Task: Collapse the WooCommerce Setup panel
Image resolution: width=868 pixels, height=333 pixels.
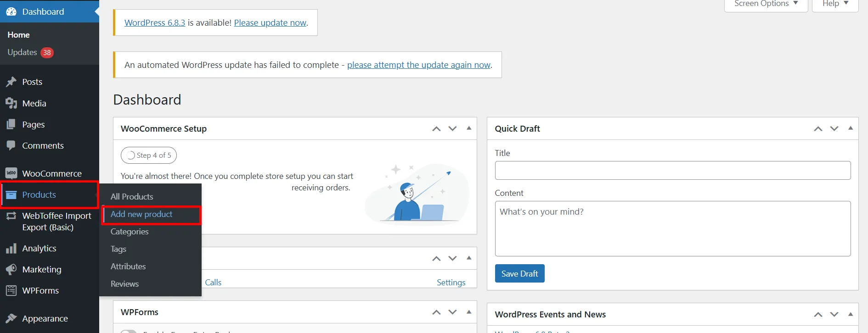Action: click(x=469, y=128)
